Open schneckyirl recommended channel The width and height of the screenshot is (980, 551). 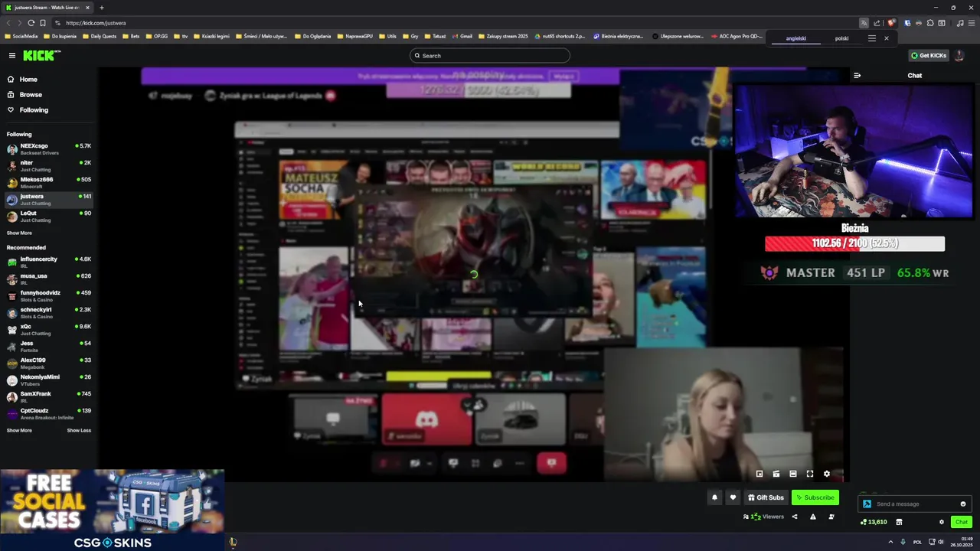(48, 312)
